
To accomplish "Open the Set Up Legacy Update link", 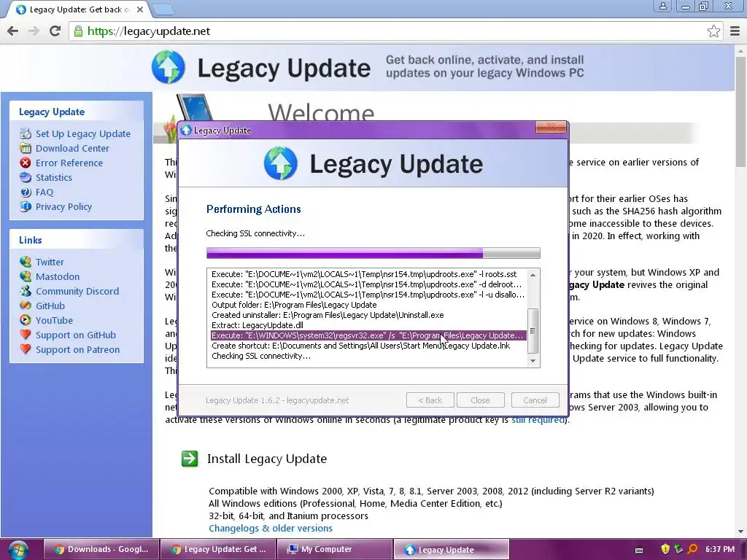I will click(83, 134).
